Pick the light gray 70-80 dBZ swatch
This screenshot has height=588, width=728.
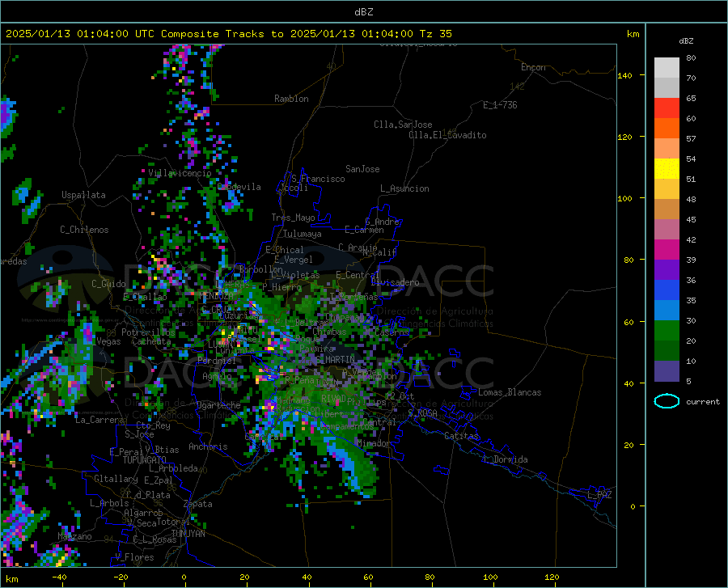(x=667, y=68)
